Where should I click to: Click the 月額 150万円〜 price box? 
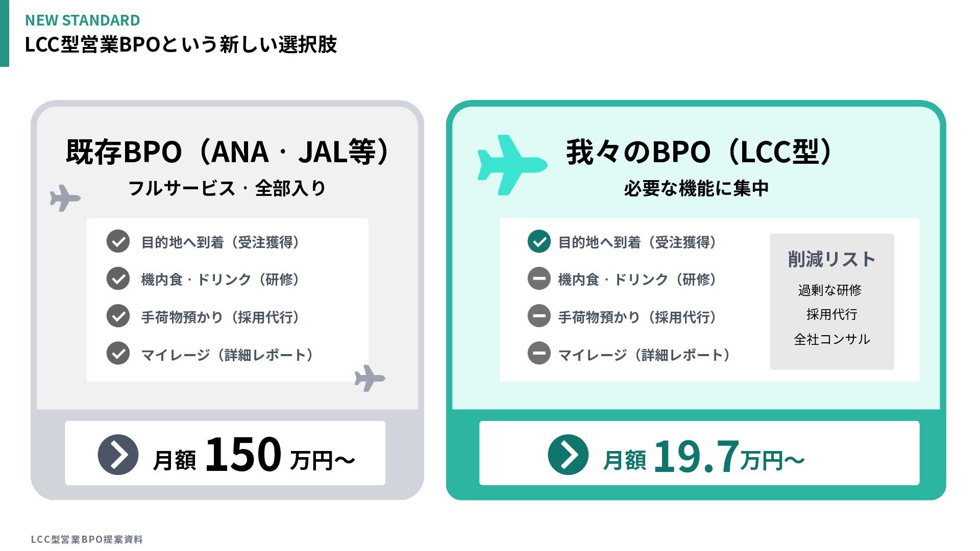pyautogui.click(x=225, y=453)
